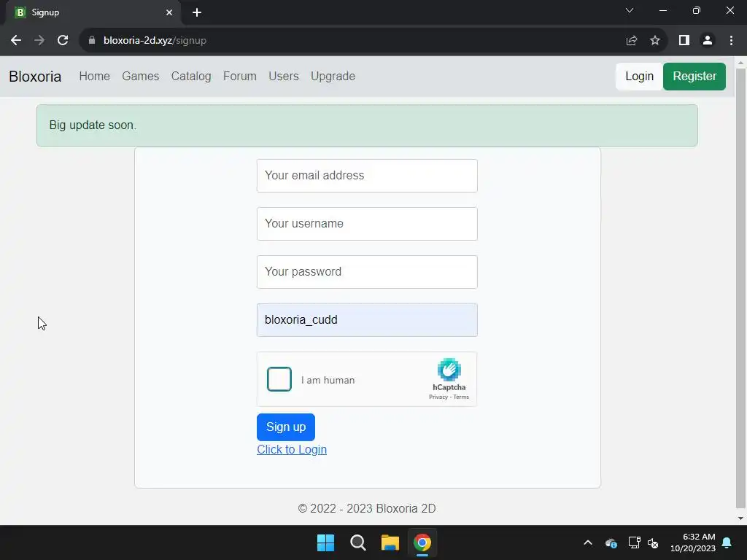Screen dimensions: 747x560
Task: Focus the username field
Action: click(x=367, y=224)
